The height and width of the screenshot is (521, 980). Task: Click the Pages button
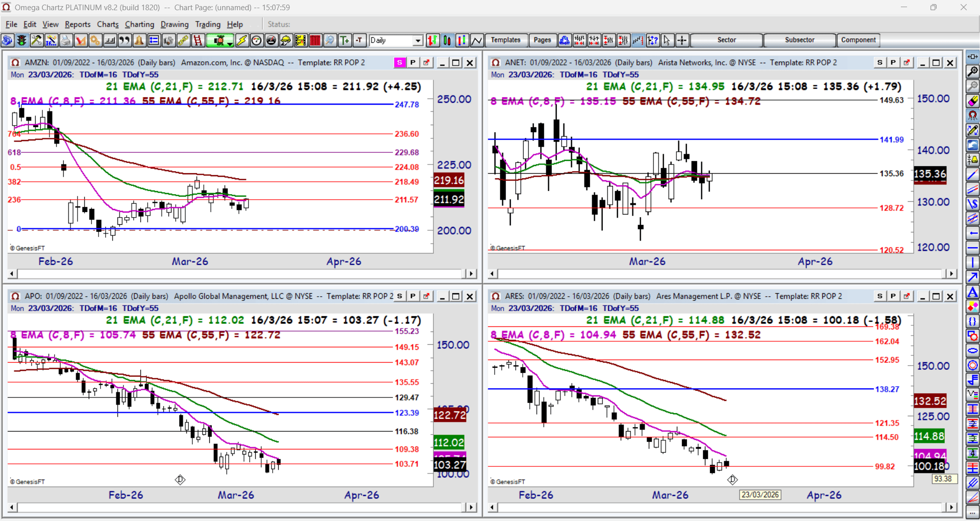coord(542,40)
